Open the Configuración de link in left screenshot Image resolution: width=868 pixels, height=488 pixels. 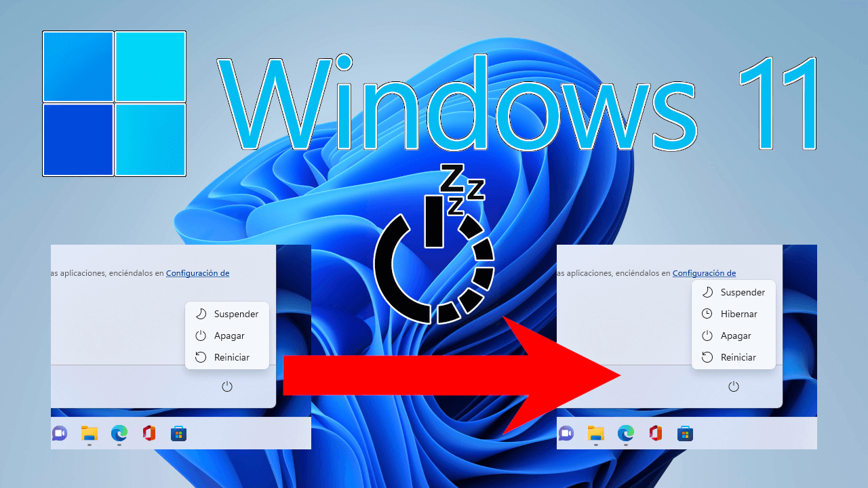[x=197, y=273]
